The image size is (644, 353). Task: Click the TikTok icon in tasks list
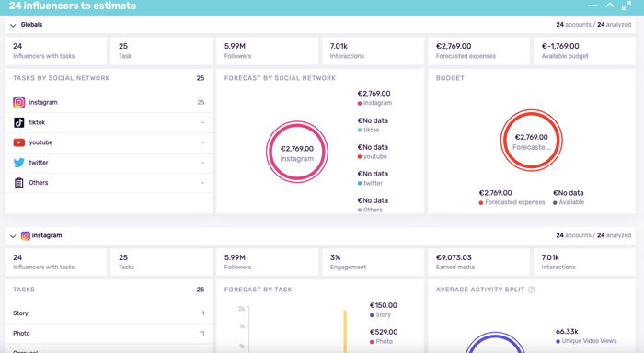tap(19, 122)
